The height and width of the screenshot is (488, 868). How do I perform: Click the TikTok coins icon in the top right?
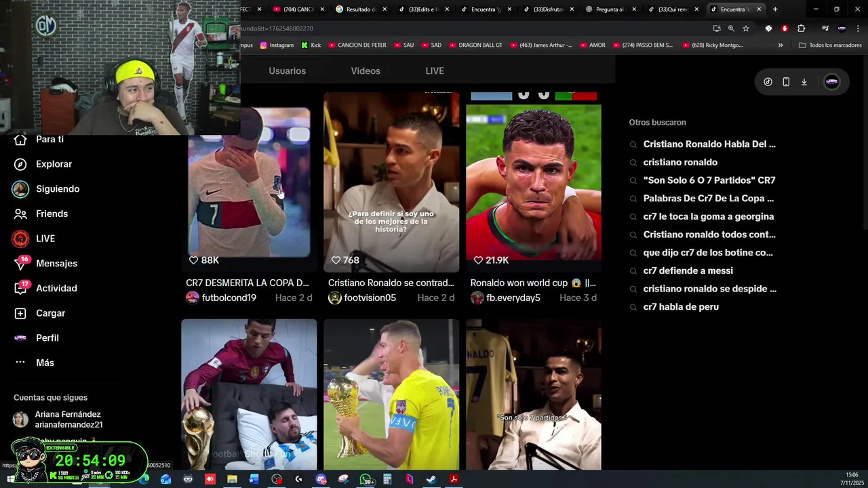pos(768,82)
